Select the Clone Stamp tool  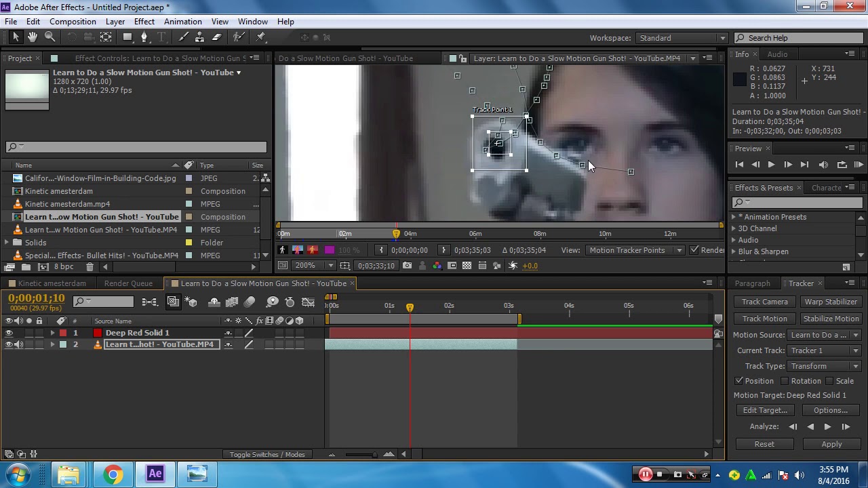coord(200,38)
